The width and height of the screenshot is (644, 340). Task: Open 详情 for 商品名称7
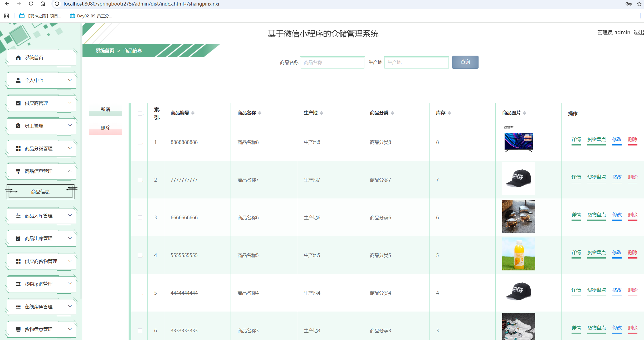[576, 177]
